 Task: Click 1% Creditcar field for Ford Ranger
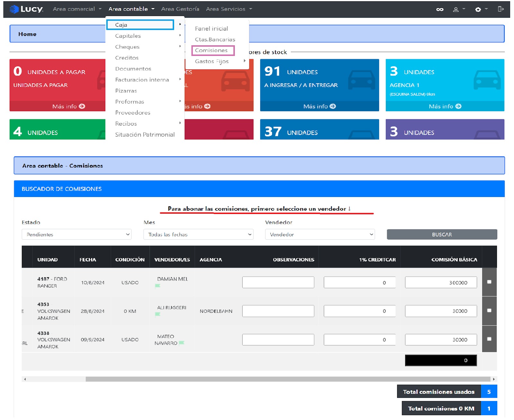(x=360, y=282)
